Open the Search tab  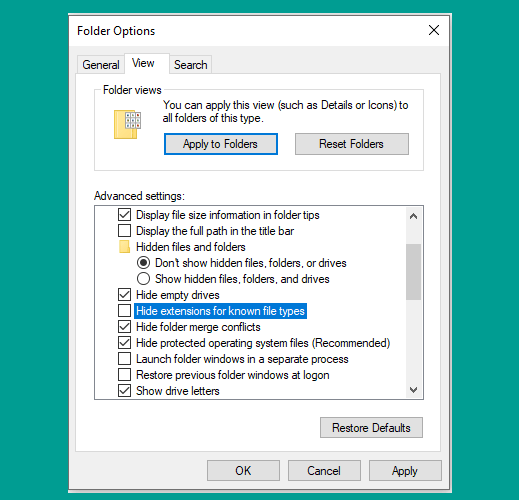point(190,65)
